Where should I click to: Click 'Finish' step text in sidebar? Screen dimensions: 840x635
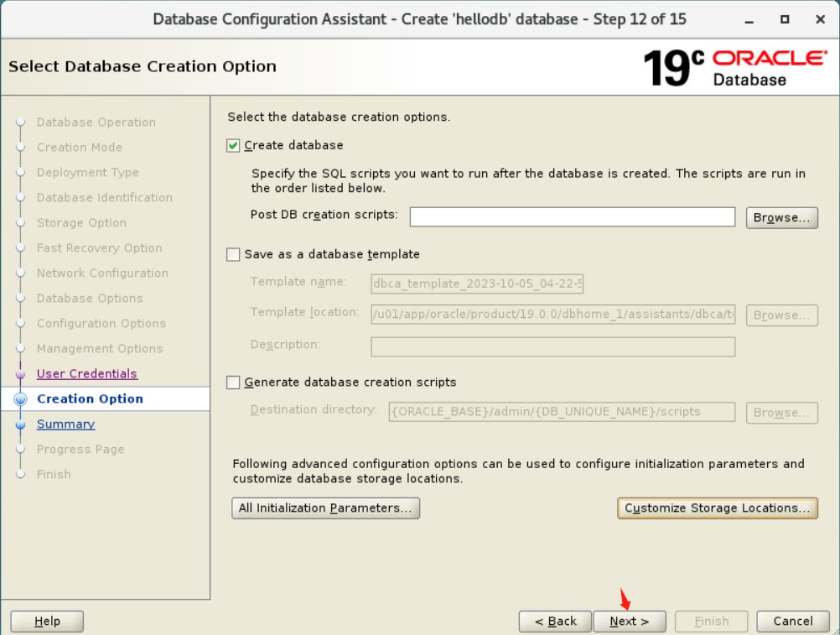point(54,474)
